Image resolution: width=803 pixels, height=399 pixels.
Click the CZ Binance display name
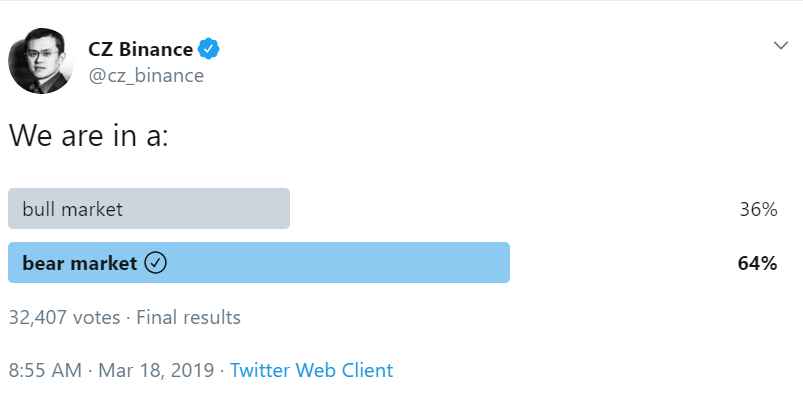tap(140, 49)
